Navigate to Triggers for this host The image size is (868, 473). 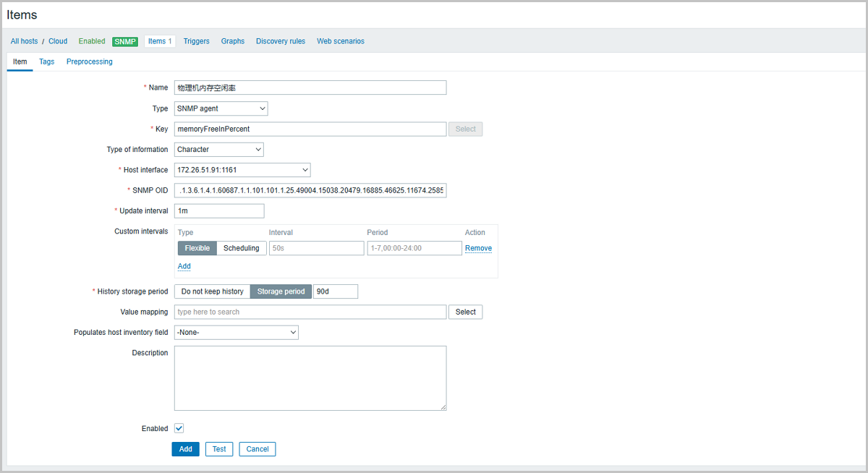tap(196, 41)
